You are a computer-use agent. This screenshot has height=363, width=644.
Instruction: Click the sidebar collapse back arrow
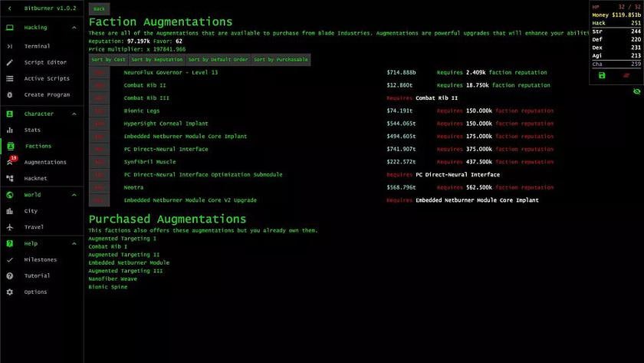point(10,8)
